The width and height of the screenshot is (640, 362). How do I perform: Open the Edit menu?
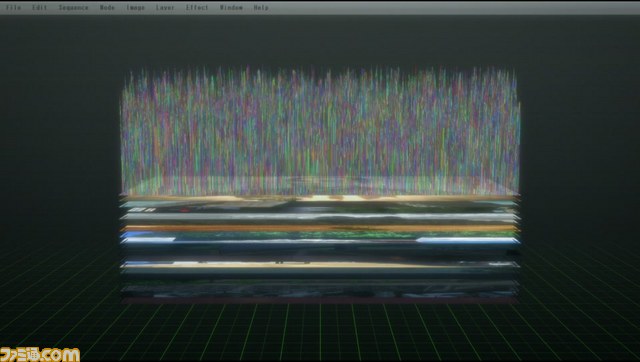tap(40, 7)
